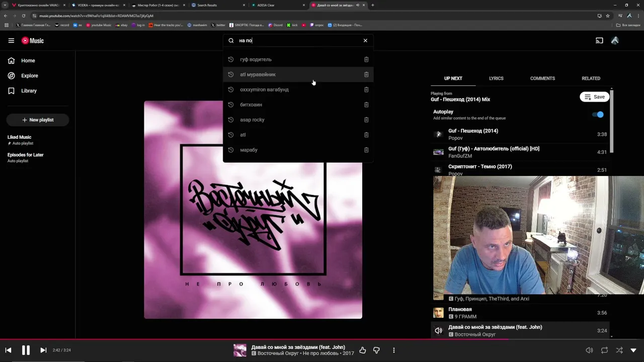
Task: Switch to the COMMENTS tab
Action: click(x=542, y=78)
